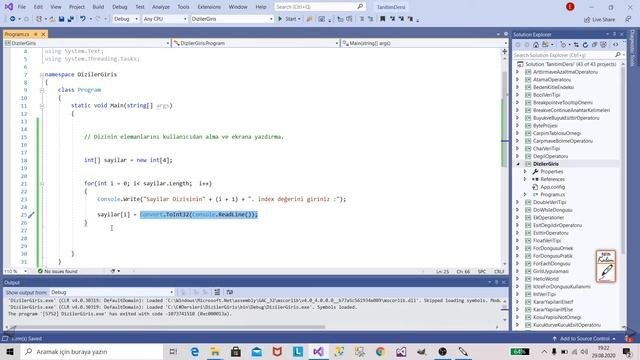Click the Start debugging button

289,19
